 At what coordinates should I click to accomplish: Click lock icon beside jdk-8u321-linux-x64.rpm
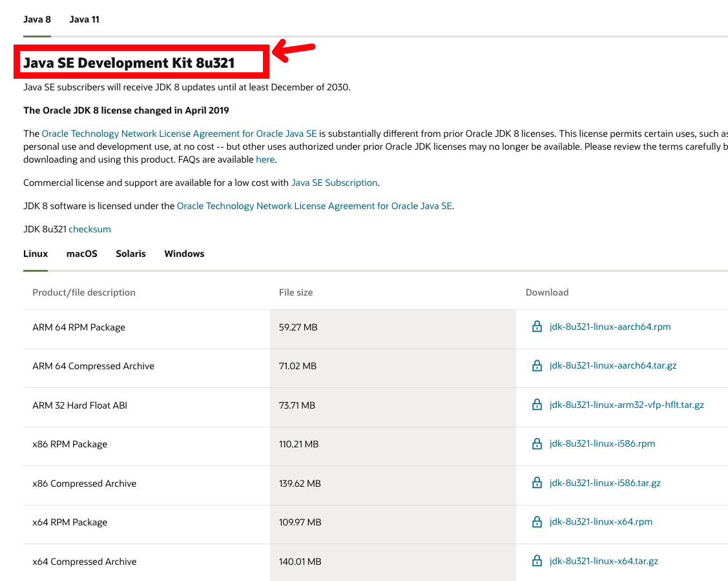click(x=537, y=522)
